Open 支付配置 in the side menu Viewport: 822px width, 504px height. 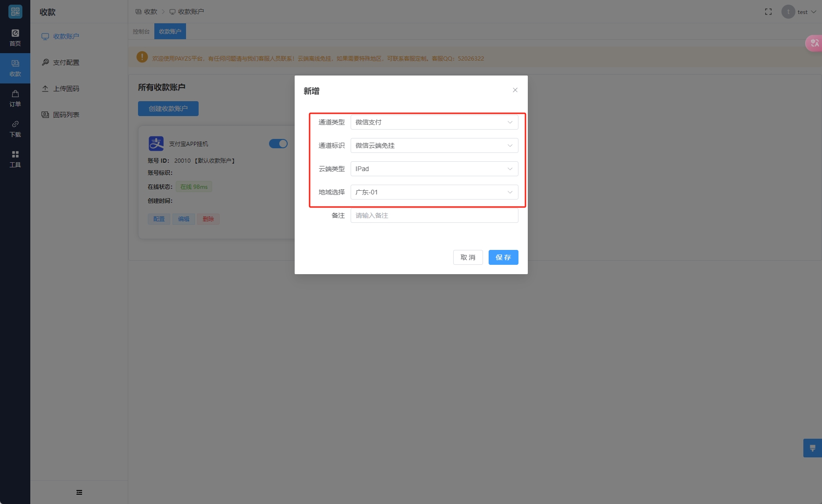(x=66, y=62)
